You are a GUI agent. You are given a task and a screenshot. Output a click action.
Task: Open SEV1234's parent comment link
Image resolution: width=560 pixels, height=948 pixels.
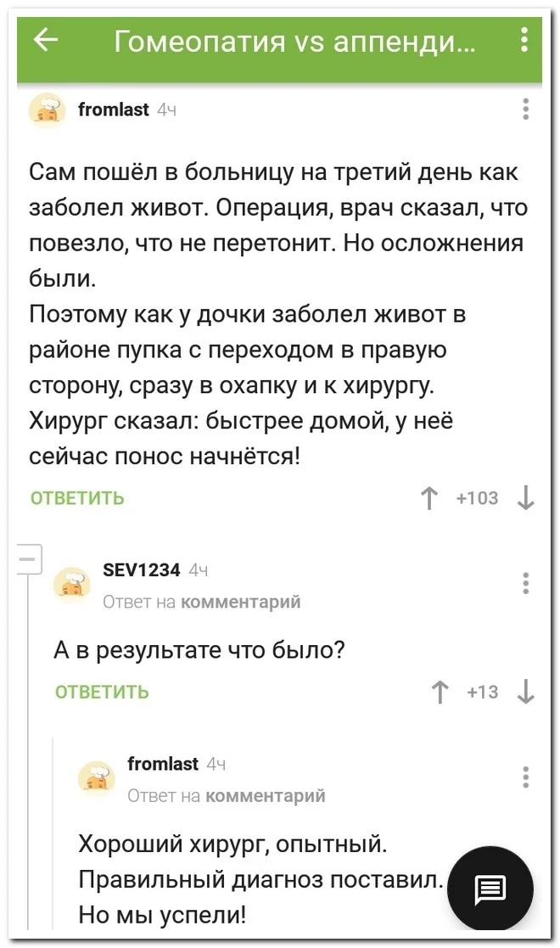pos(241,602)
